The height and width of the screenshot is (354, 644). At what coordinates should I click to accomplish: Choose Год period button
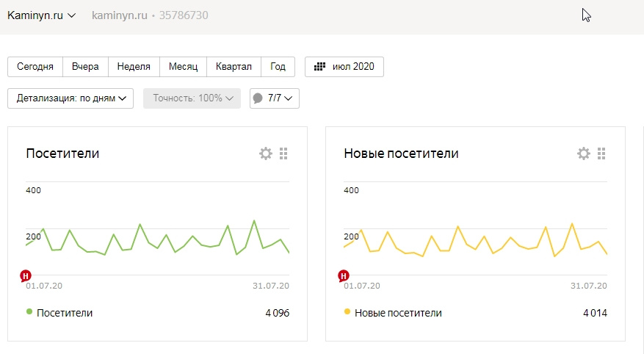point(278,67)
